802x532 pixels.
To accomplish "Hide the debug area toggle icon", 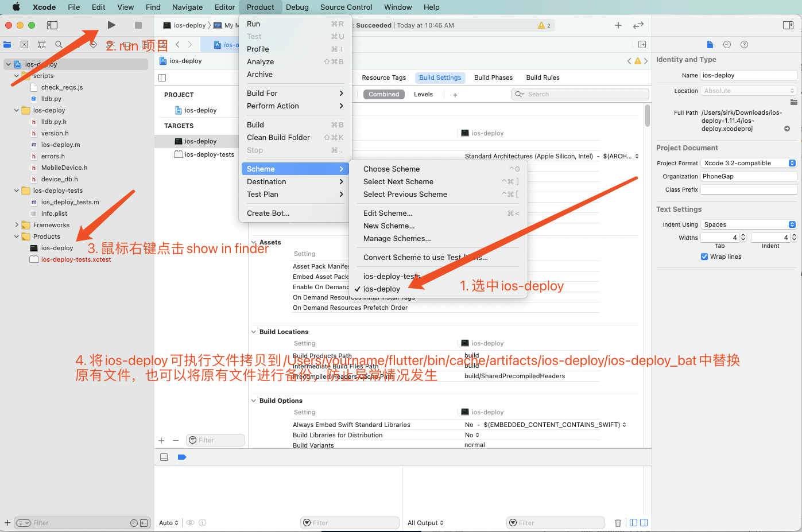I will [x=164, y=457].
